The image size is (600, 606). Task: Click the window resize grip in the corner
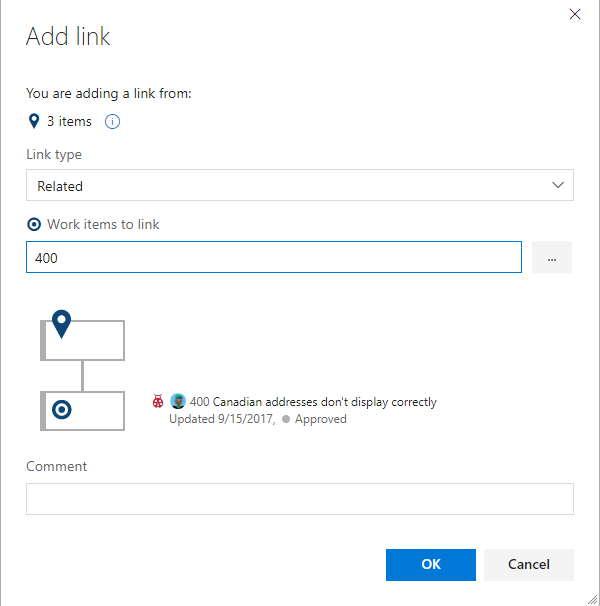592,599
